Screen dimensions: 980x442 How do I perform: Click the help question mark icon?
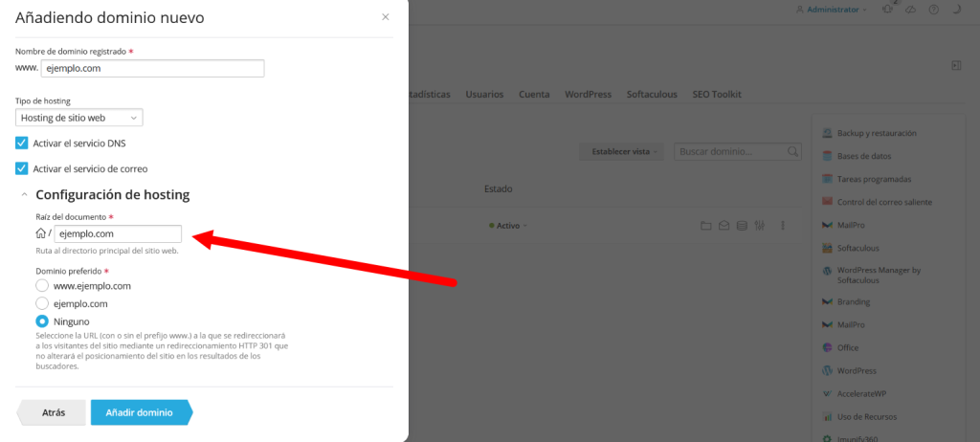tap(933, 10)
